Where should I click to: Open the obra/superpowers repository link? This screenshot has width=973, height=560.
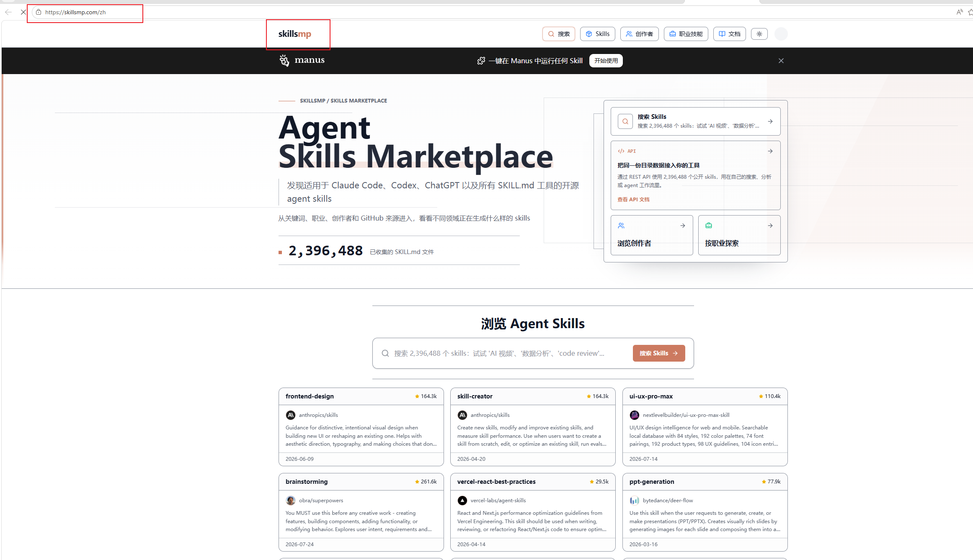pyautogui.click(x=321, y=501)
